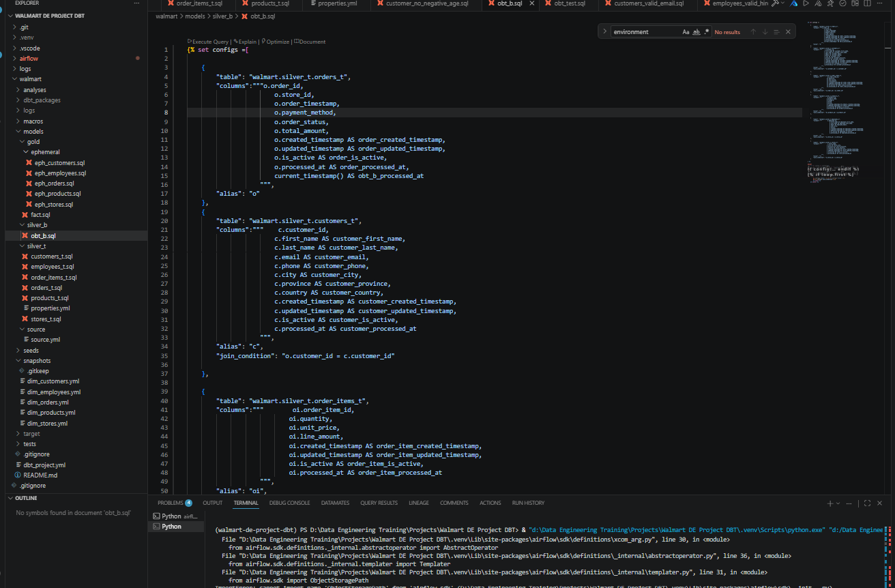Viewport: 895px width, 588px height.
Task: Click the Run play icon in editor toolbar
Action: tap(806, 3)
